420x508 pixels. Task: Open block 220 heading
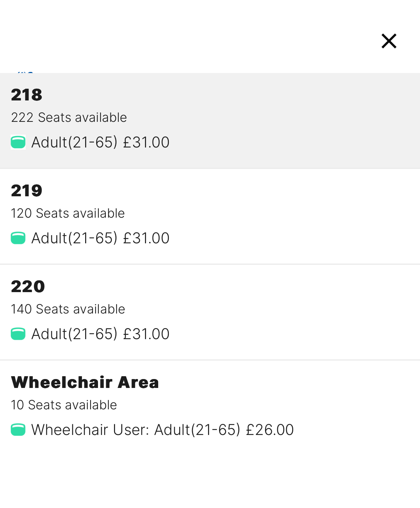(x=28, y=286)
